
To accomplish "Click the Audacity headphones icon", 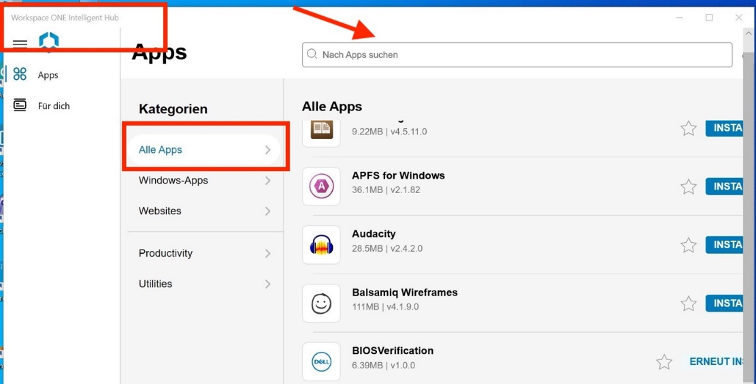I will (x=322, y=245).
